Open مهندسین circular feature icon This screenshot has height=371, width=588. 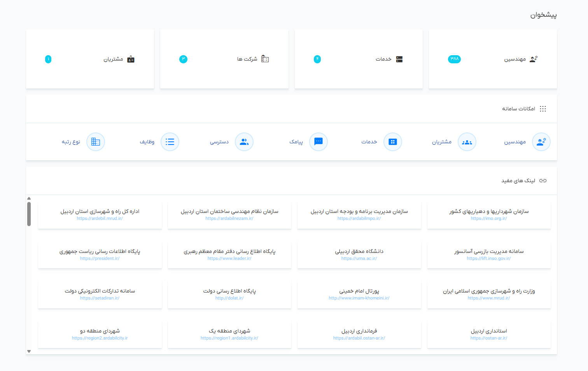(541, 142)
